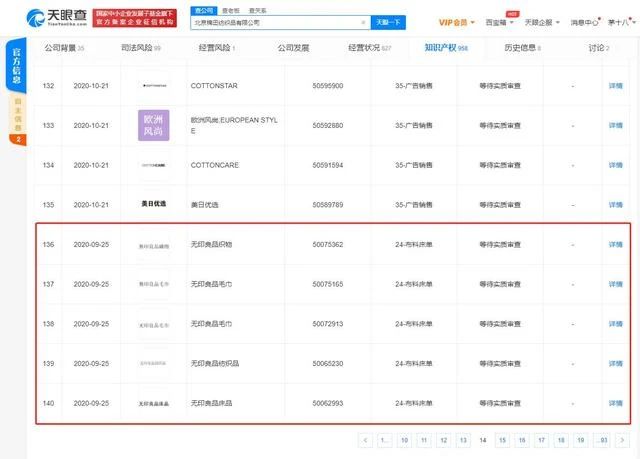Click the Tianyancha logo
The height and width of the screenshot is (459, 640).
click(x=56, y=18)
